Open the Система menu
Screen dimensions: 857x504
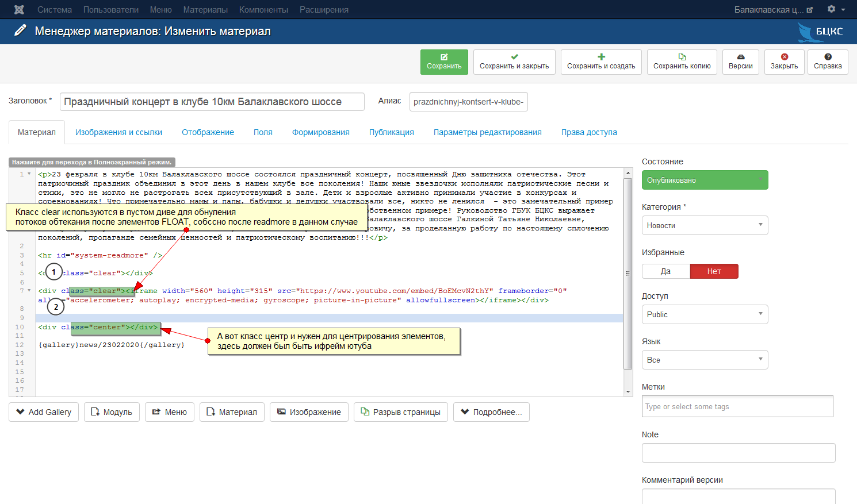click(x=55, y=10)
